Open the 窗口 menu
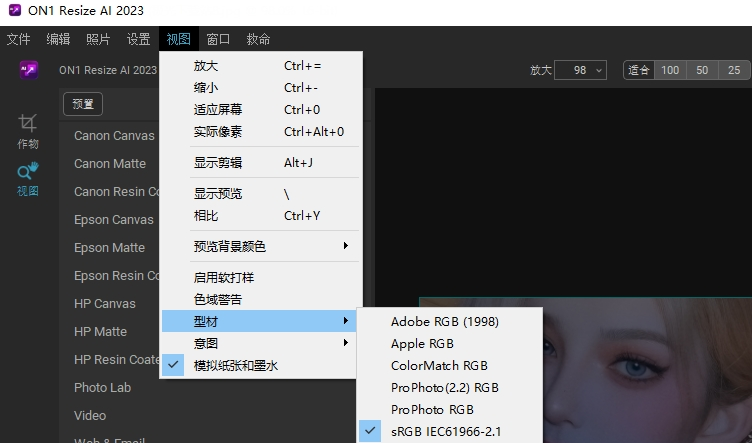 point(218,39)
